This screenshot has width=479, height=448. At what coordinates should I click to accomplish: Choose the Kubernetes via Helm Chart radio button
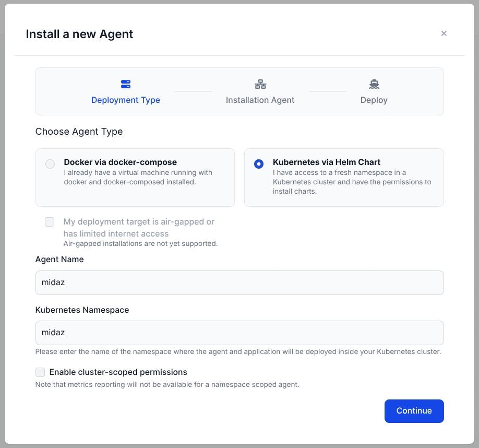(x=259, y=164)
